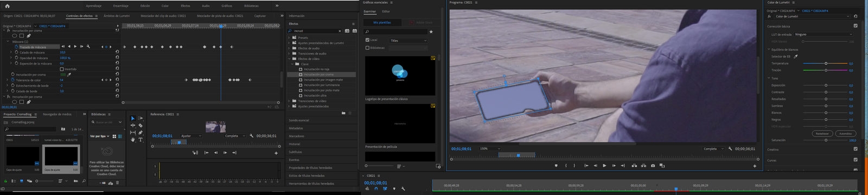This screenshot has width=868, height=195.
Task: Open the Program zoom level 150% dropdown
Action: click(x=489, y=148)
